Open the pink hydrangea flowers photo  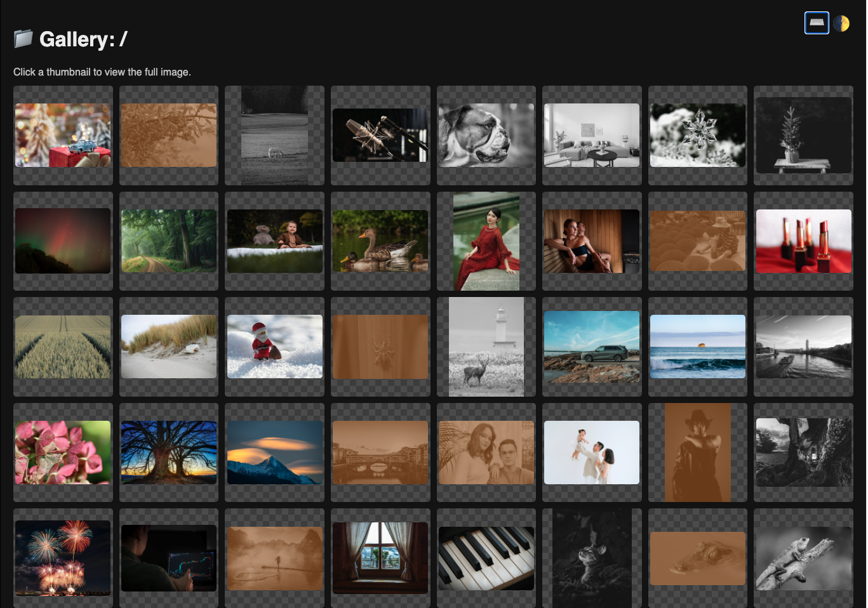coord(62,452)
